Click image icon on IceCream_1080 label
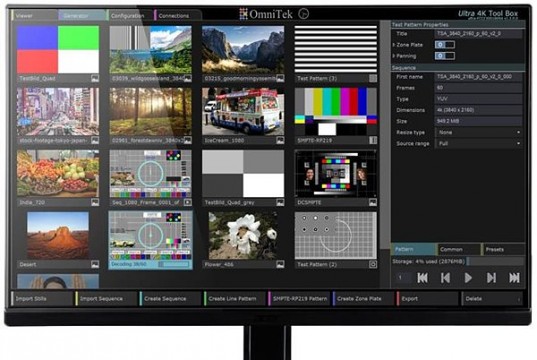This screenshot has width=537, height=360. 280,140
